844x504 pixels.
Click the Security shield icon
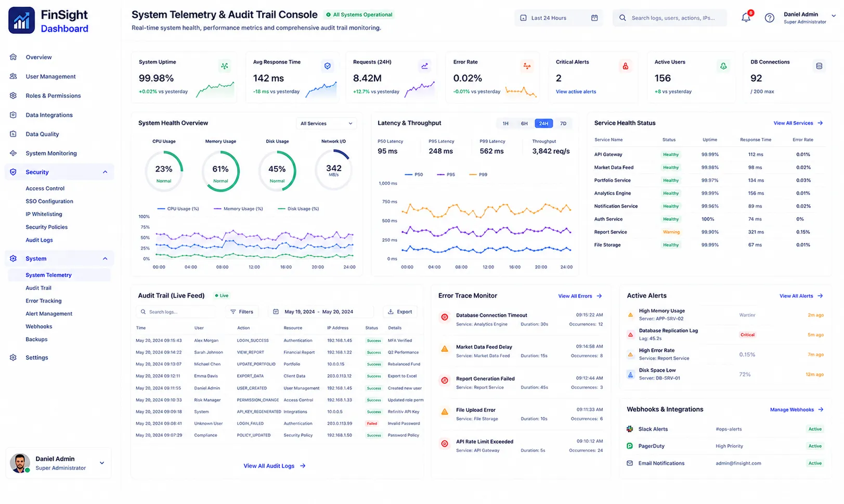14,172
